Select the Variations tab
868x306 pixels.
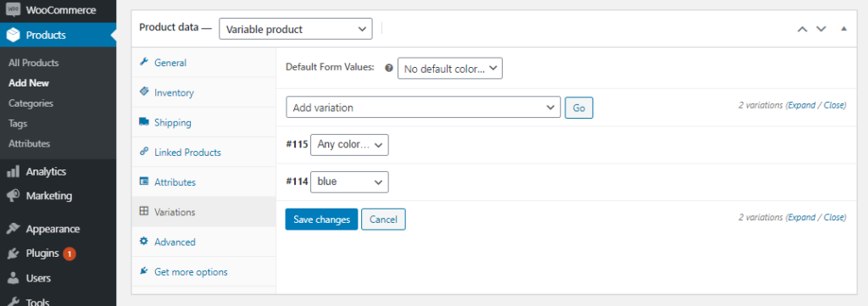click(203, 212)
